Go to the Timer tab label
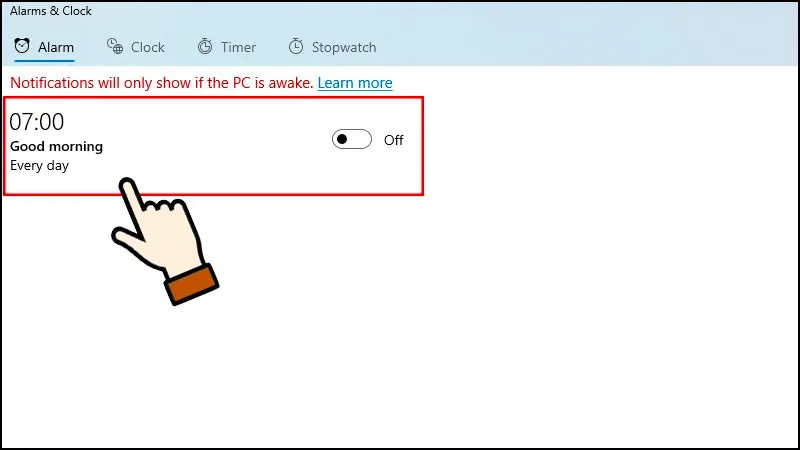Image resolution: width=800 pixels, height=450 pixels. click(x=238, y=47)
